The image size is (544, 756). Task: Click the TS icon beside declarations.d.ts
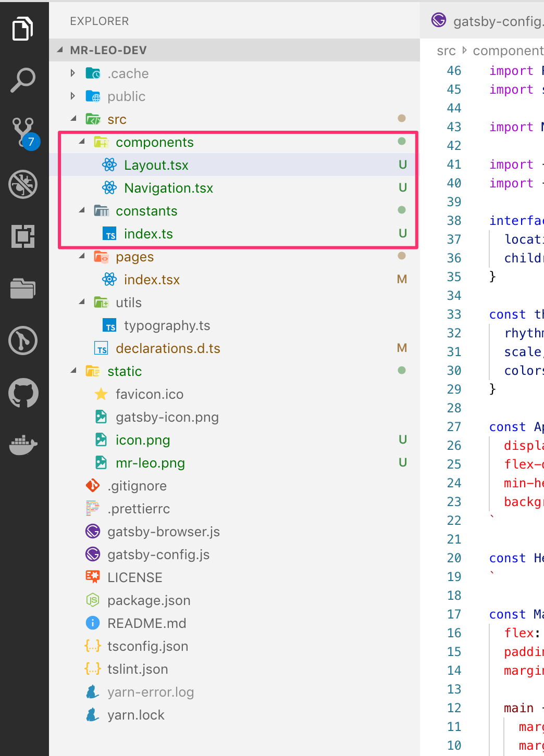[x=101, y=348]
